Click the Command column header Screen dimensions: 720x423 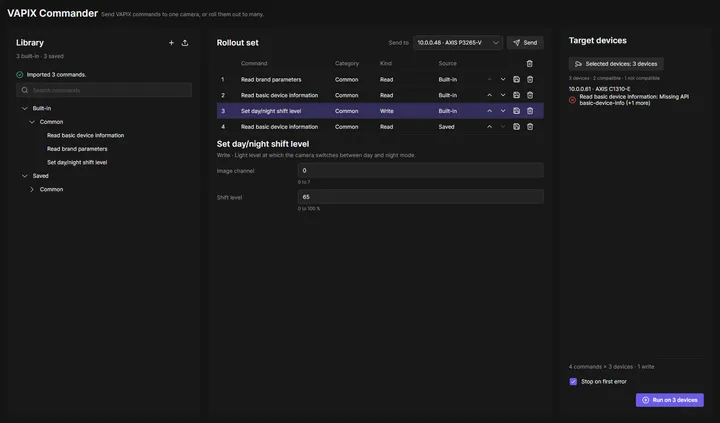click(254, 63)
